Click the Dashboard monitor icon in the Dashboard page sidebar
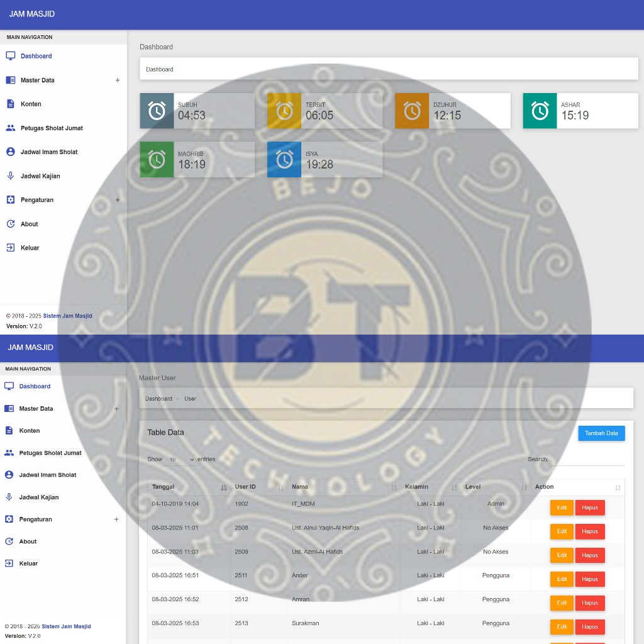Image resolution: width=644 pixels, height=644 pixels. click(x=11, y=56)
